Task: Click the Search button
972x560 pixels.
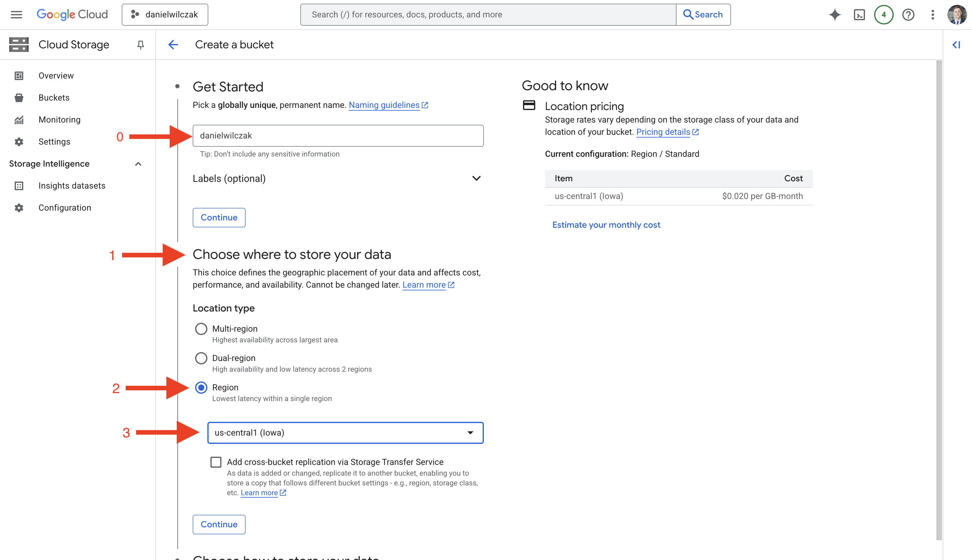Action: tap(703, 15)
